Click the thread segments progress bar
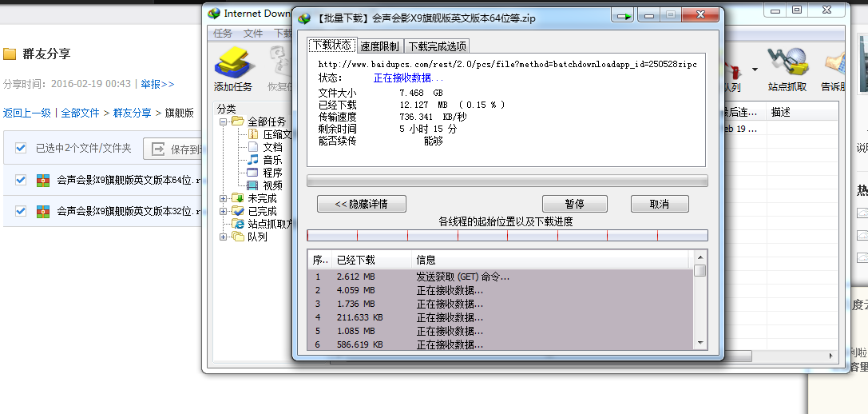 point(507,236)
